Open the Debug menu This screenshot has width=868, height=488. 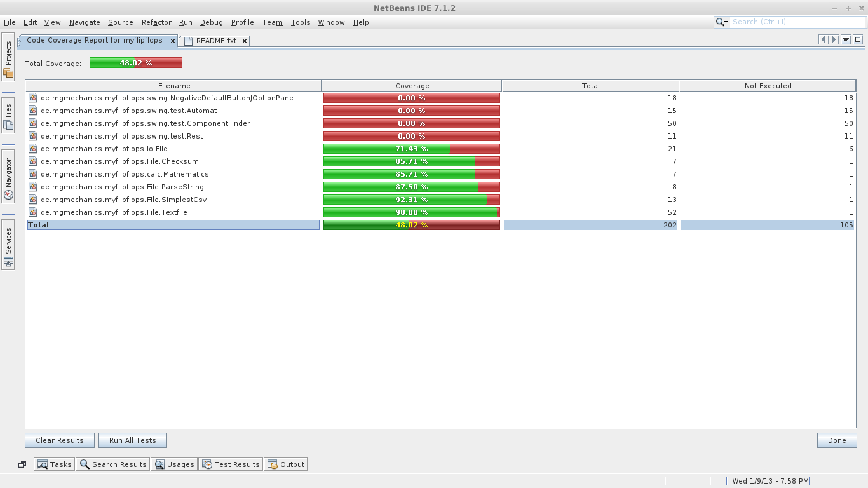point(212,22)
